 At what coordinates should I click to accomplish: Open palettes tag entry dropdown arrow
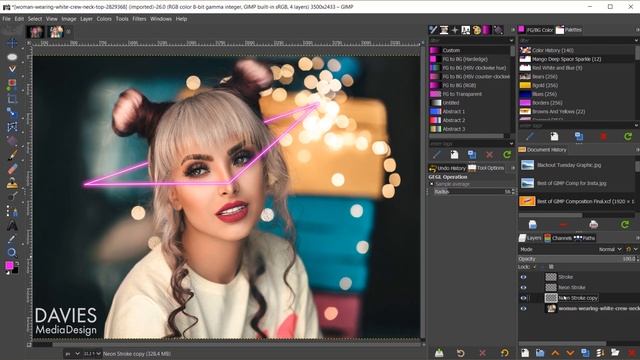tap(636, 126)
